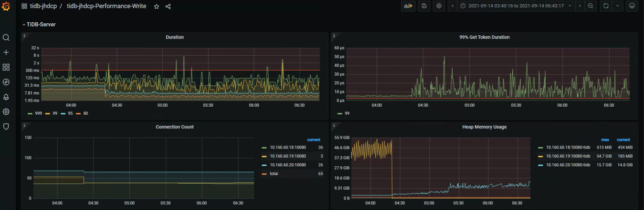Open the time range picker dropdown
Screen dimensions: 644x210
pyautogui.click(x=515, y=6)
